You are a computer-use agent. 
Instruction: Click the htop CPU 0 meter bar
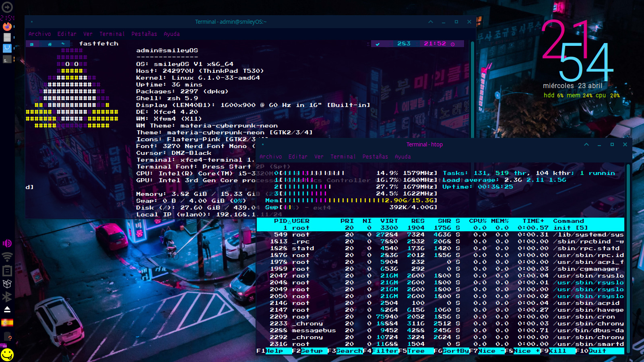[356, 173]
